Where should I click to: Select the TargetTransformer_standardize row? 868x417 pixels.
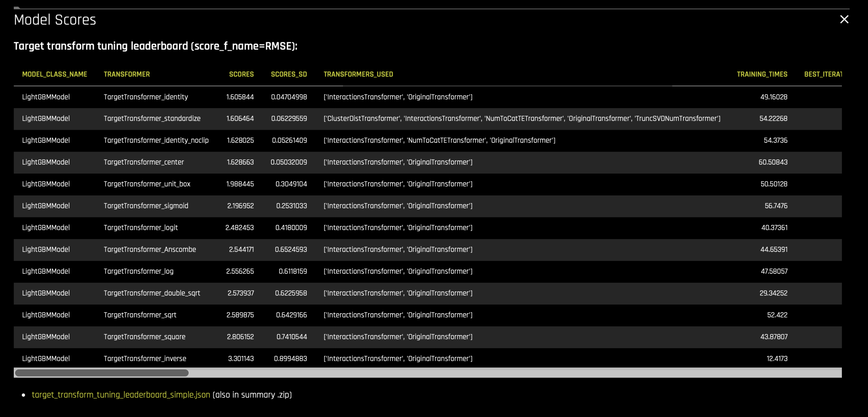point(236,118)
